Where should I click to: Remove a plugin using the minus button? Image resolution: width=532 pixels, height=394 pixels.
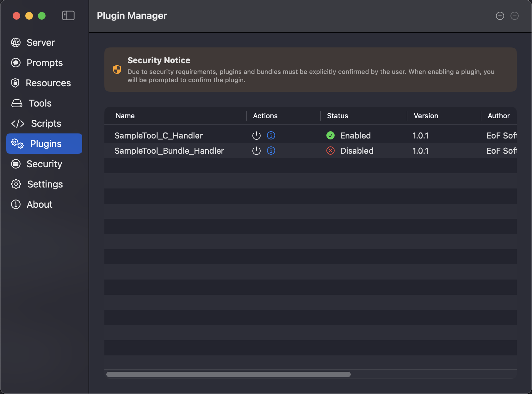515,15
